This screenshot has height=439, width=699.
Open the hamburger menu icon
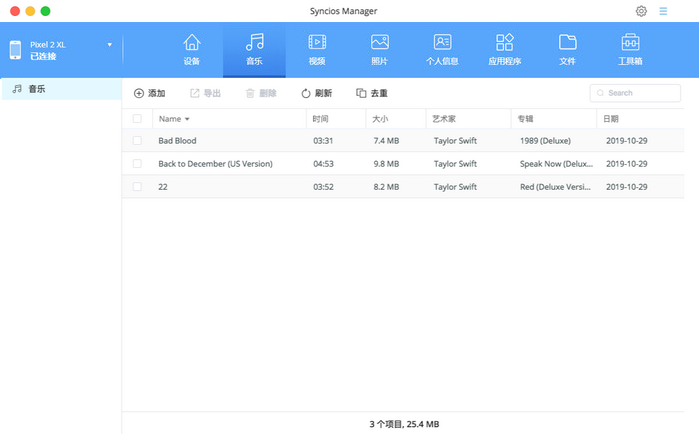point(663,11)
